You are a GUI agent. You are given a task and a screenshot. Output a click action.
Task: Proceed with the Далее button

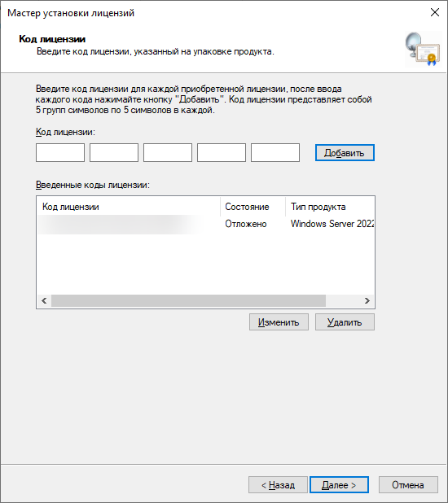[339, 485]
